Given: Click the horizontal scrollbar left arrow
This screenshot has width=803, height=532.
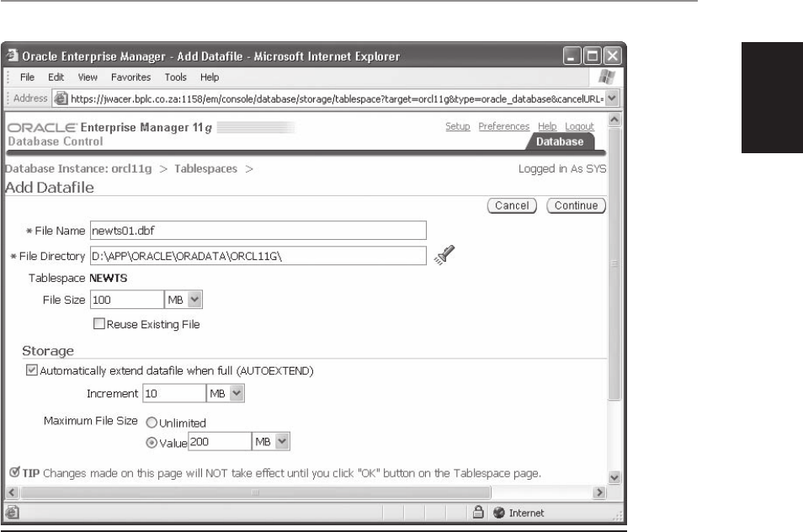Looking at the screenshot, I should pos(13,492).
